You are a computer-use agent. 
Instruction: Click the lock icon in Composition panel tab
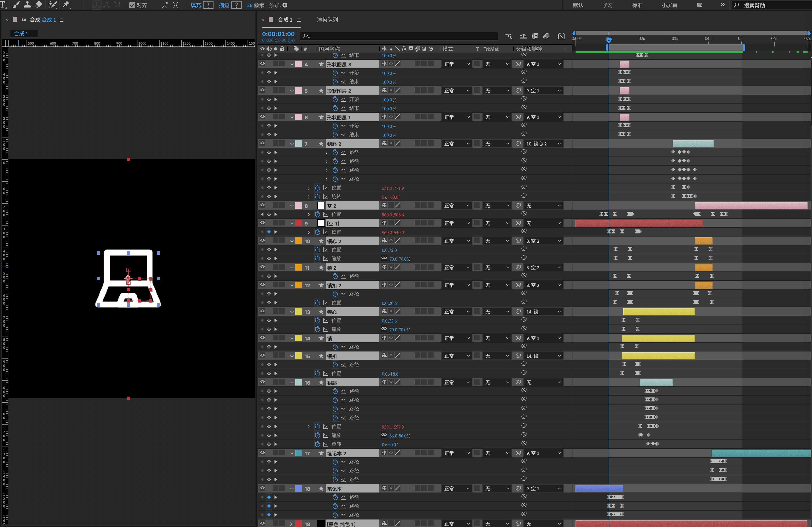pyautogui.click(x=24, y=19)
